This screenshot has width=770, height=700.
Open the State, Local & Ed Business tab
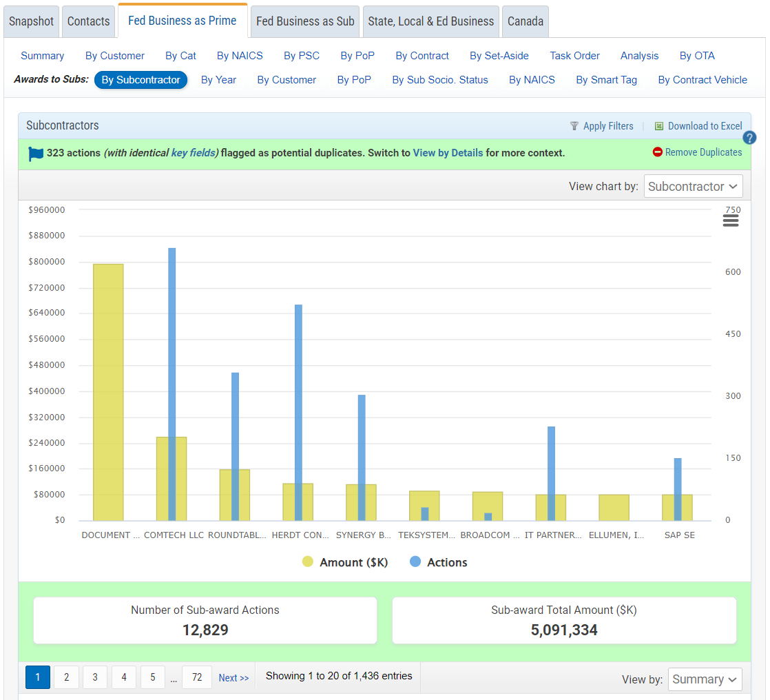point(430,21)
